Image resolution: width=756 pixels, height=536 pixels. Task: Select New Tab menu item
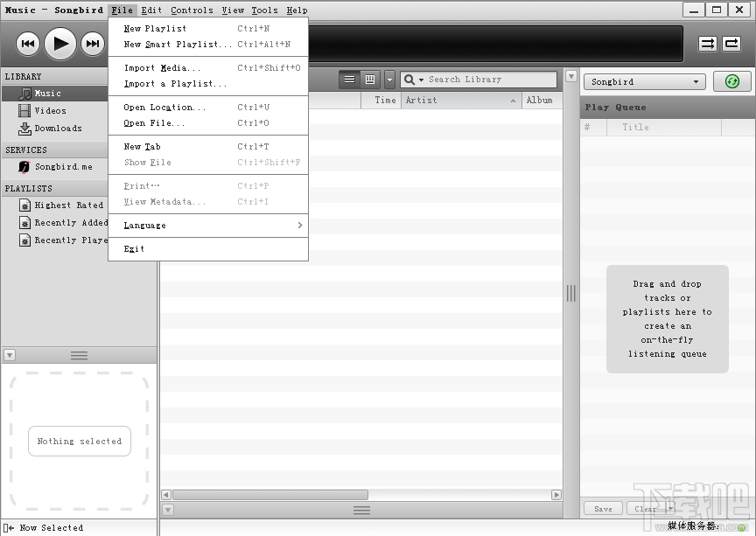[x=208, y=147]
